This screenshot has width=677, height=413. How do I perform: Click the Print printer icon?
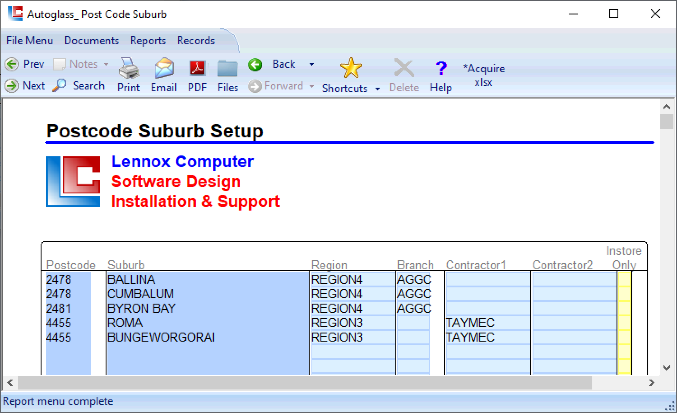128,69
